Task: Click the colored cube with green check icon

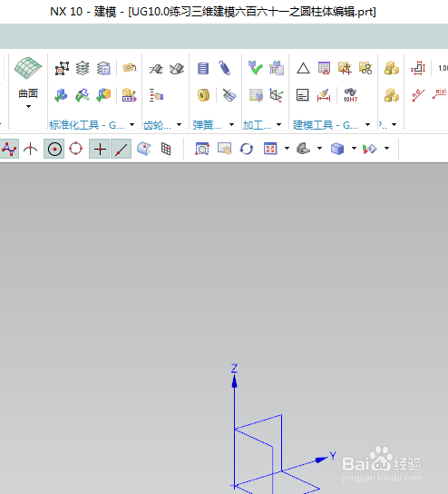Action: (x=103, y=95)
